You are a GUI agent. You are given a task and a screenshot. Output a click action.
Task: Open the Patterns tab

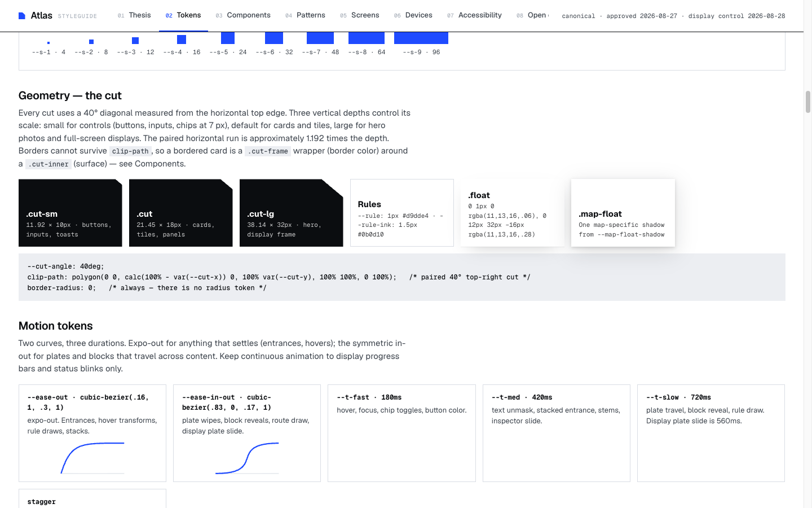305,15
